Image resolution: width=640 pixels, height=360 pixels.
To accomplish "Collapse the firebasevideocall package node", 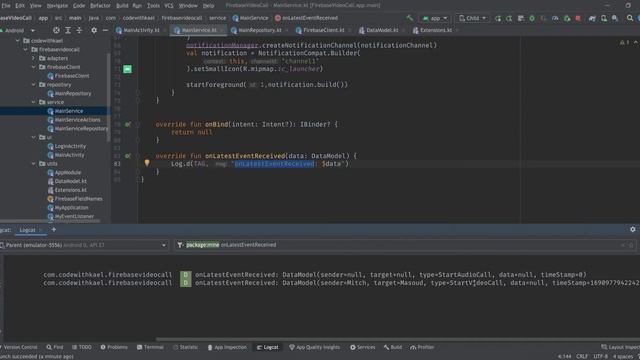I will (25, 50).
